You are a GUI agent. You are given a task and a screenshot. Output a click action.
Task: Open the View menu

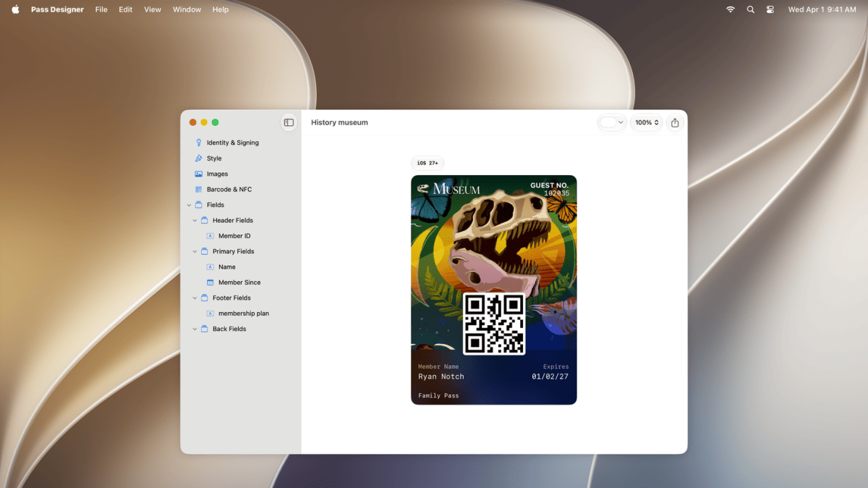[x=153, y=9]
